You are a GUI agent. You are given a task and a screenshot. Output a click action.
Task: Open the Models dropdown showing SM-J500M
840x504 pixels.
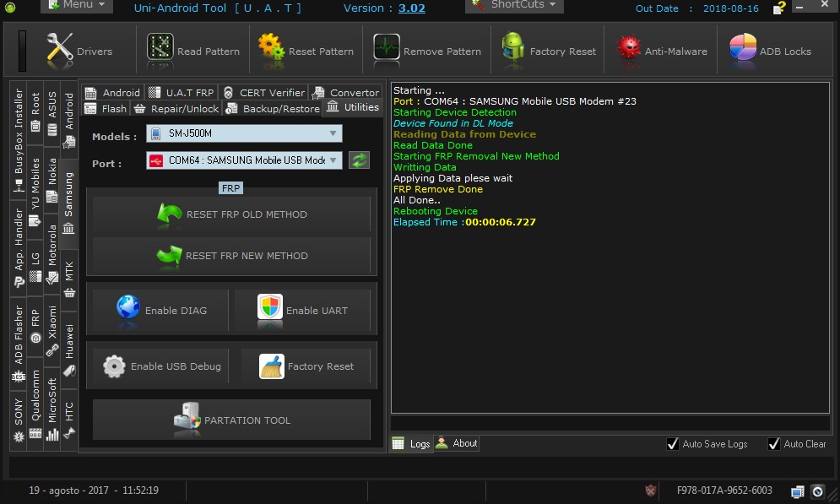click(244, 133)
